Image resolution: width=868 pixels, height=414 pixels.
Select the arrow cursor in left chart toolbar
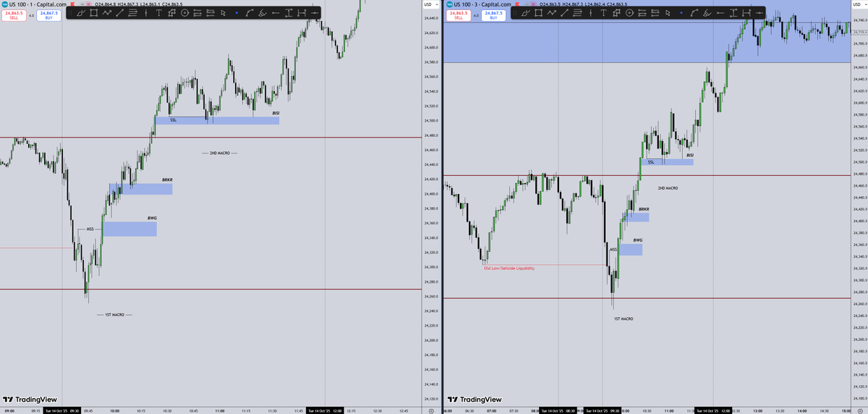pyautogui.click(x=224, y=13)
